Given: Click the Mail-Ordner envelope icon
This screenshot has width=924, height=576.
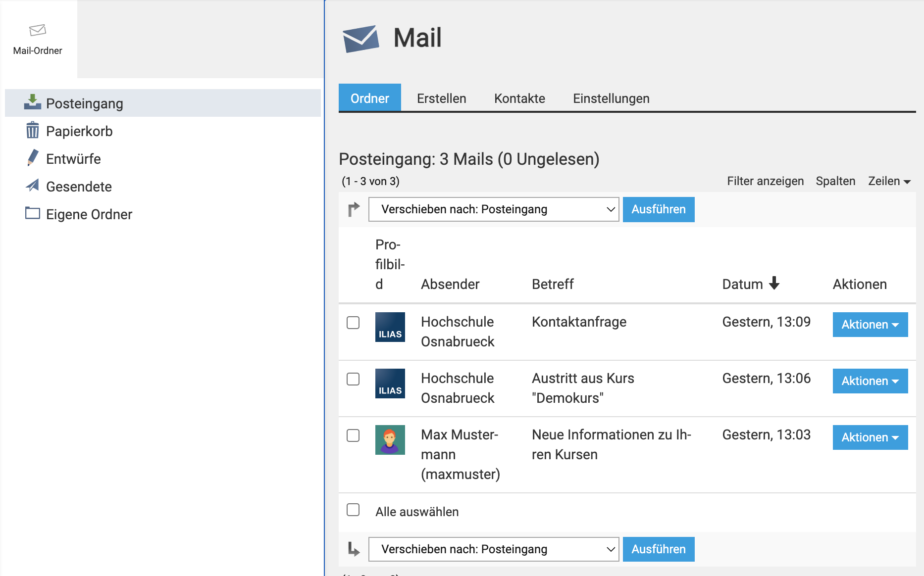Looking at the screenshot, I should pyautogui.click(x=38, y=31).
